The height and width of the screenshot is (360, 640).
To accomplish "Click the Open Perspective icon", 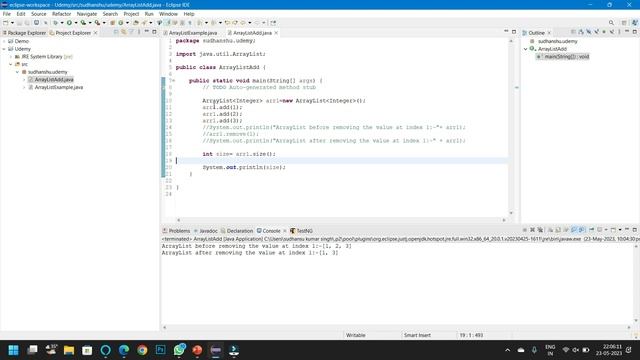I will pos(624,23).
